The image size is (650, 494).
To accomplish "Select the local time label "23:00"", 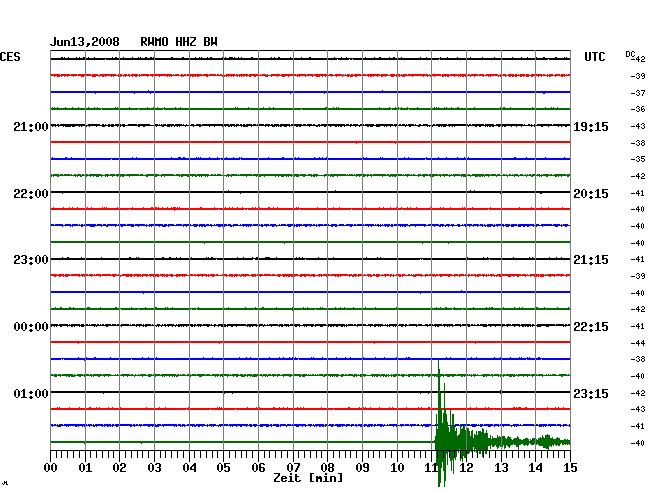I will (31, 259).
